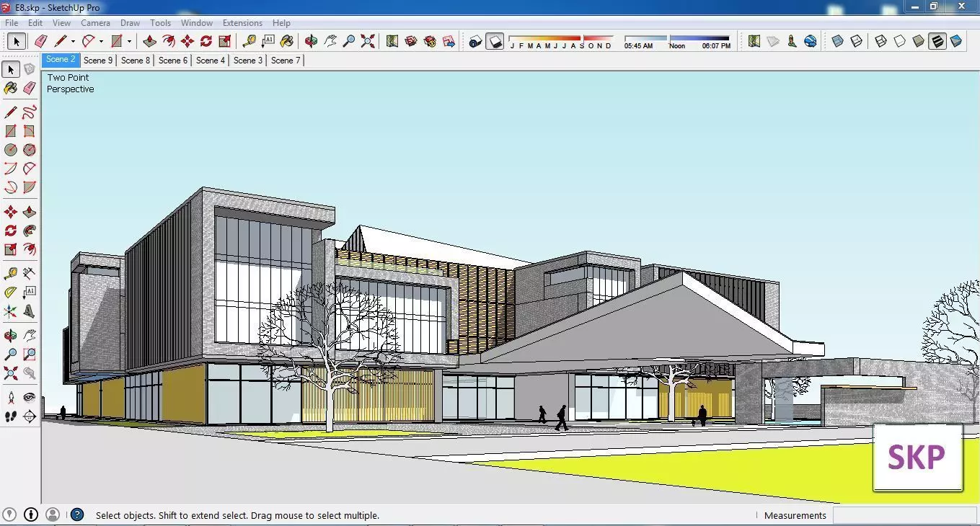Screen dimensions: 980x526
Task: Pick the Pie tool in the left toolbar
Action: (29, 187)
